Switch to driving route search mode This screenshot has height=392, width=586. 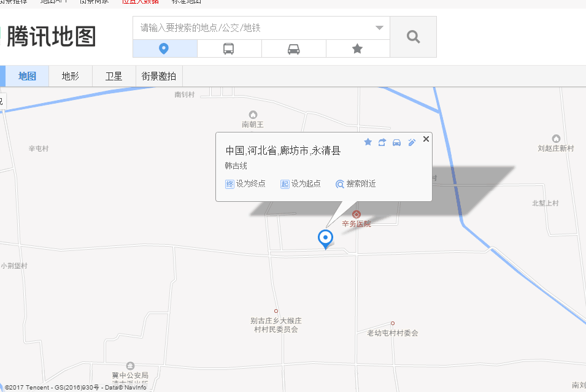294,49
